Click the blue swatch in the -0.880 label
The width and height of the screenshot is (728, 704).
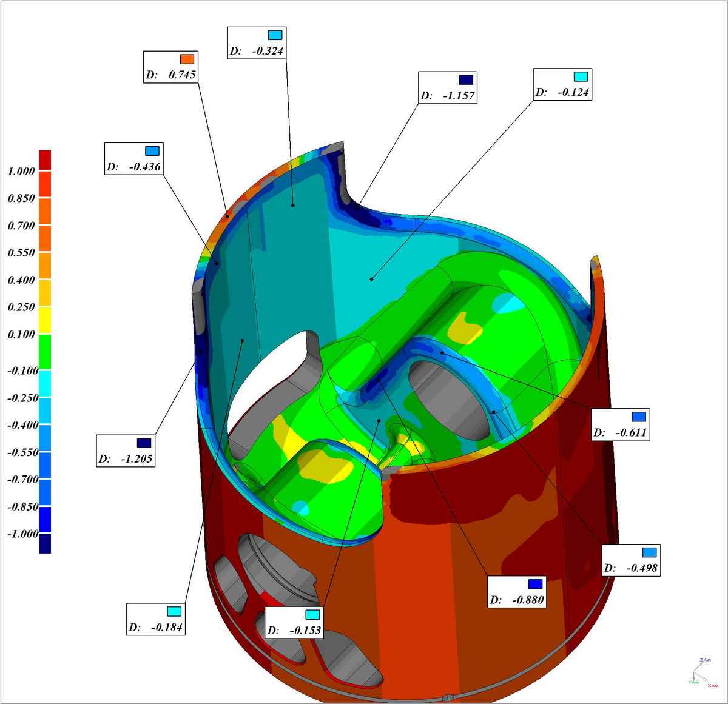click(534, 584)
